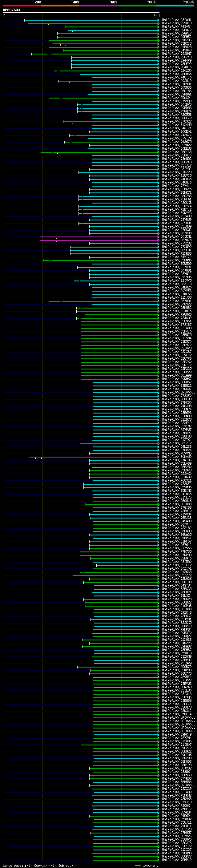Screen dimensions: 197x868
Task: Select the UniRef100_B5IJL7 label
Action: click(176, 165)
